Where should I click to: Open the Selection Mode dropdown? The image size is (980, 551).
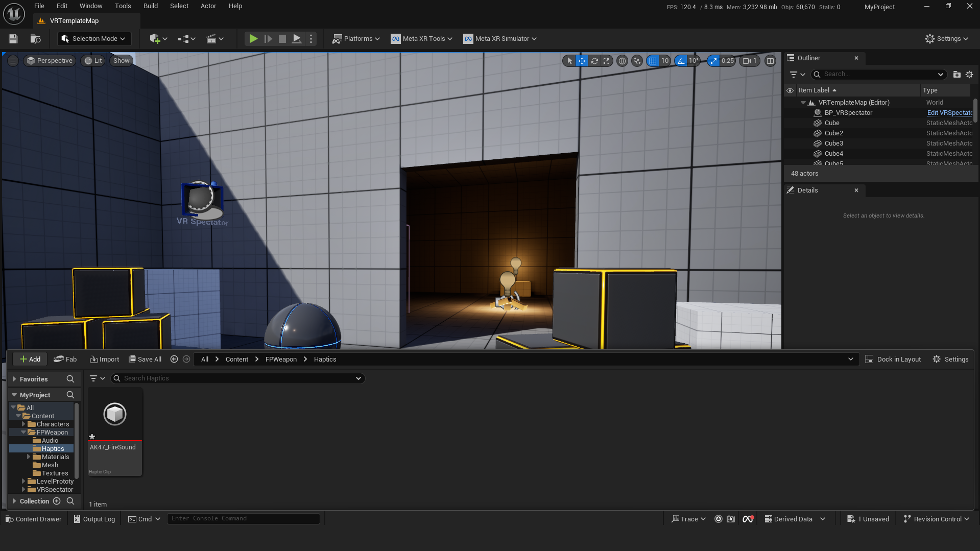click(x=94, y=39)
